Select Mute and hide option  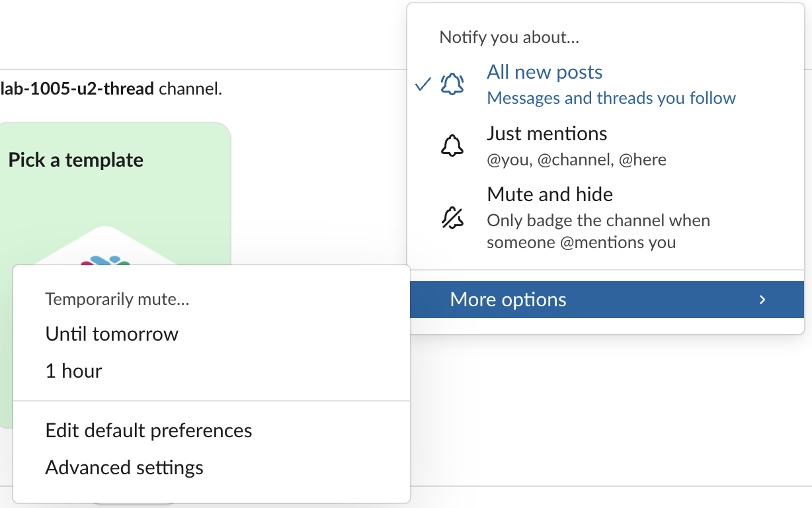[x=606, y=218]
